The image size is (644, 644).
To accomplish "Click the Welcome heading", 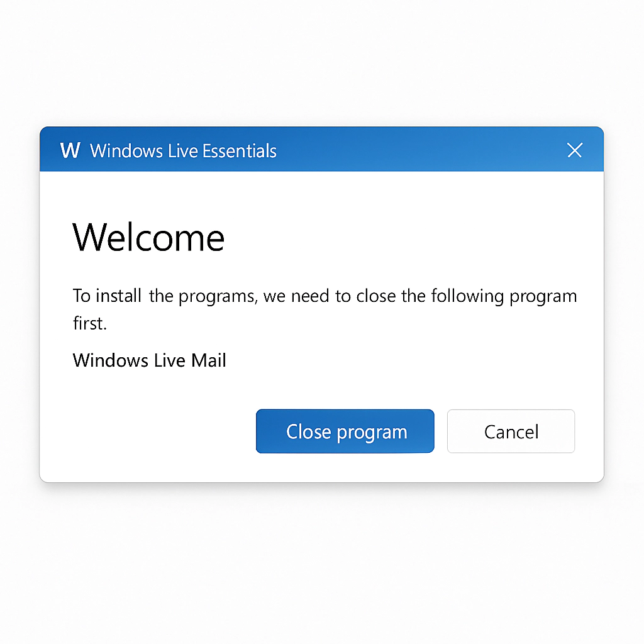I will point(148,237).
